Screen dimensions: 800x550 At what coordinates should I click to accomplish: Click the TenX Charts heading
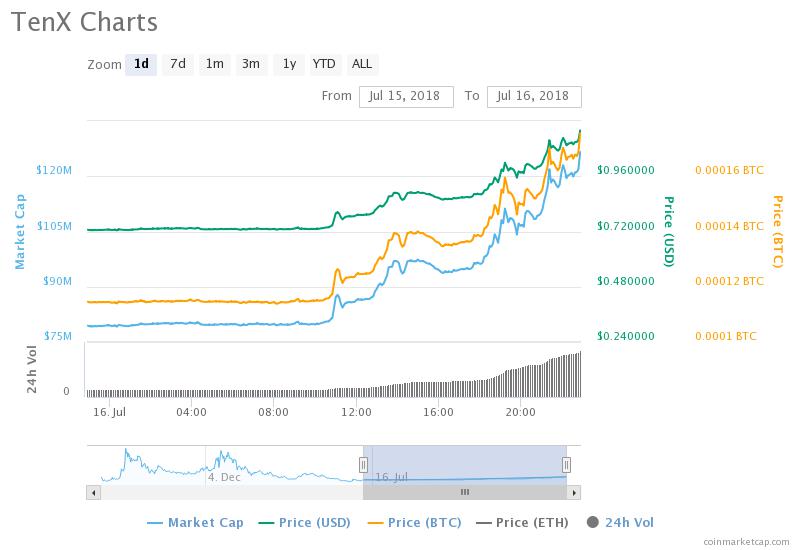(x=84, y=22)
